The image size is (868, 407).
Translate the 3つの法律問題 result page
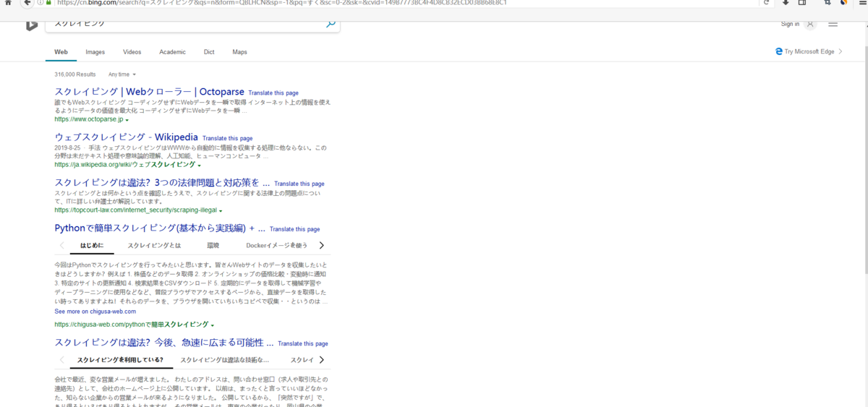pos(299,184)
